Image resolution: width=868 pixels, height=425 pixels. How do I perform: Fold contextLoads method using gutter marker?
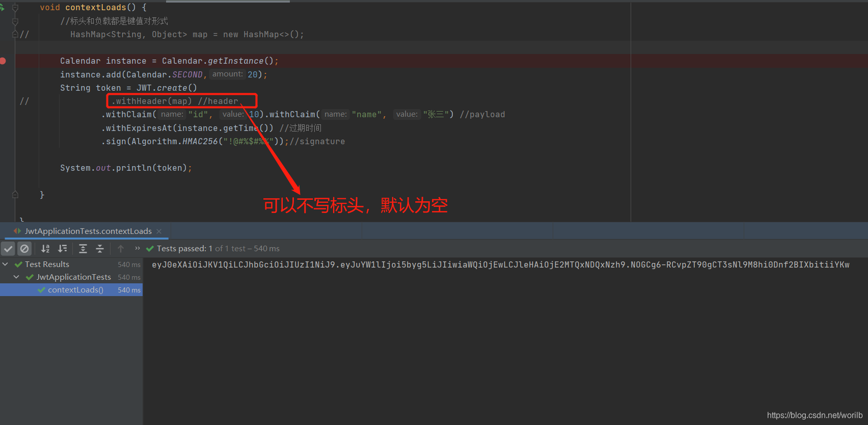pos(15,8)
